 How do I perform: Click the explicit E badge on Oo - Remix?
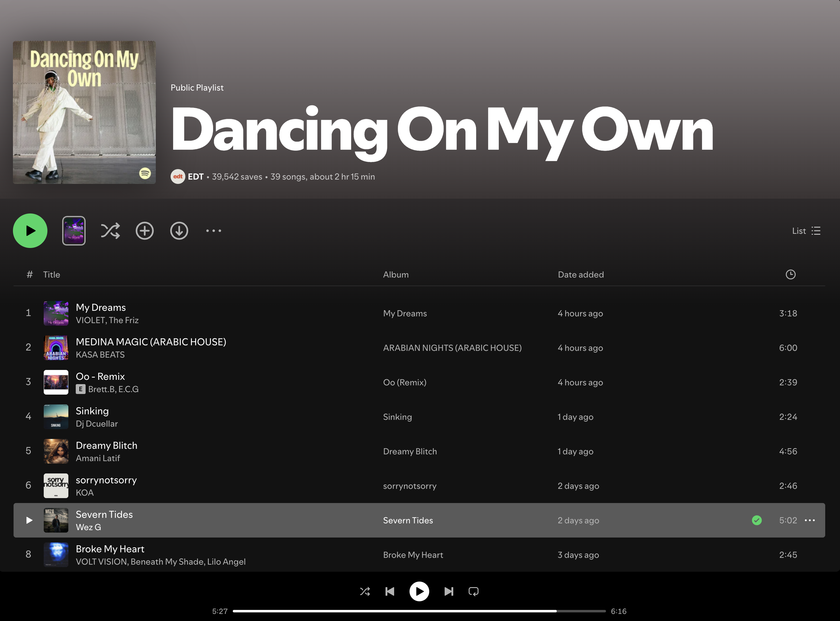pos(80,389)
